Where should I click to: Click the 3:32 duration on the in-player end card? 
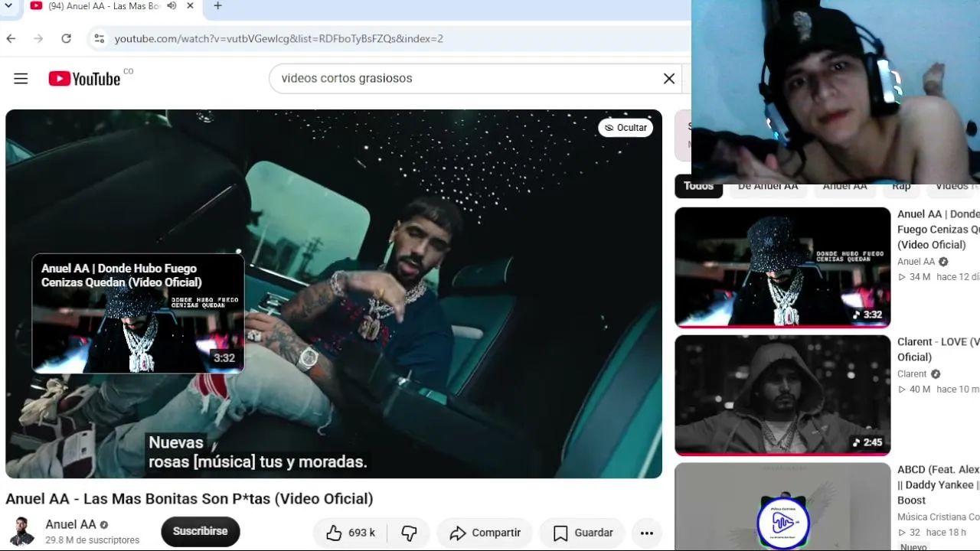click(224, 358)
